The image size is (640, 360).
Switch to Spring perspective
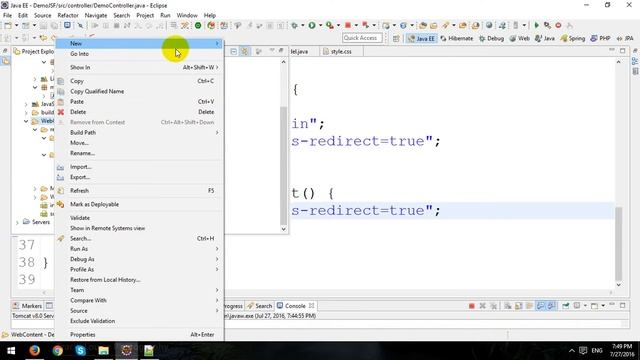tap(573, 38)
